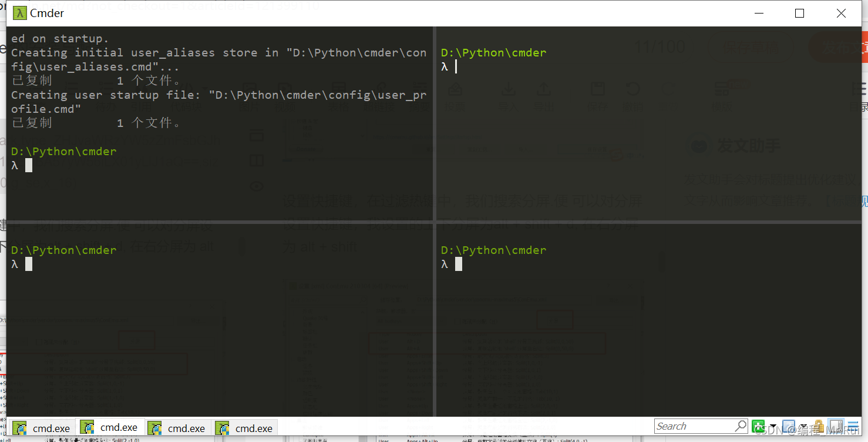
Task: Select the third cmd.exe tab
Action: point(177,428)
